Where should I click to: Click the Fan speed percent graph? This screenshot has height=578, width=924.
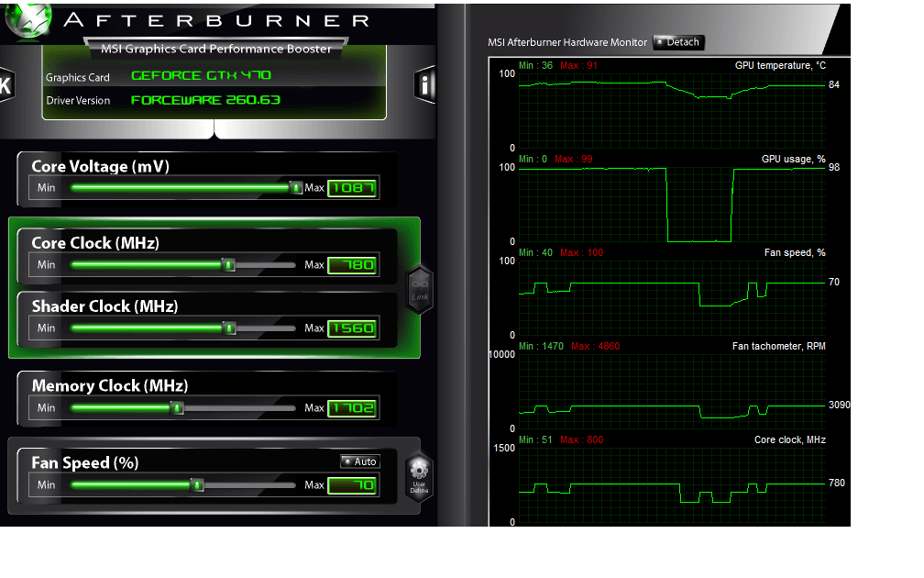[x=672, y=298]
